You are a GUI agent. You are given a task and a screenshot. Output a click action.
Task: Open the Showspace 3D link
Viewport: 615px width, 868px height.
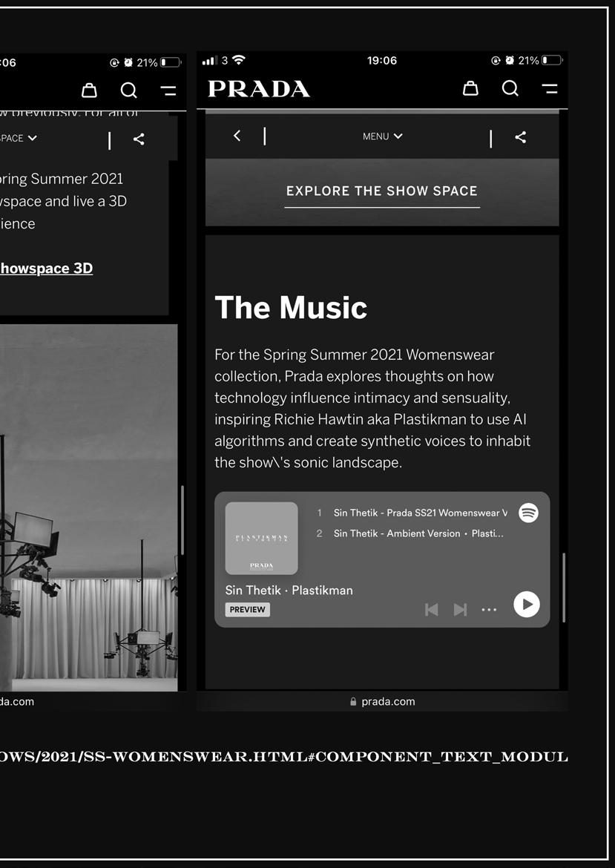coord(47,269)
